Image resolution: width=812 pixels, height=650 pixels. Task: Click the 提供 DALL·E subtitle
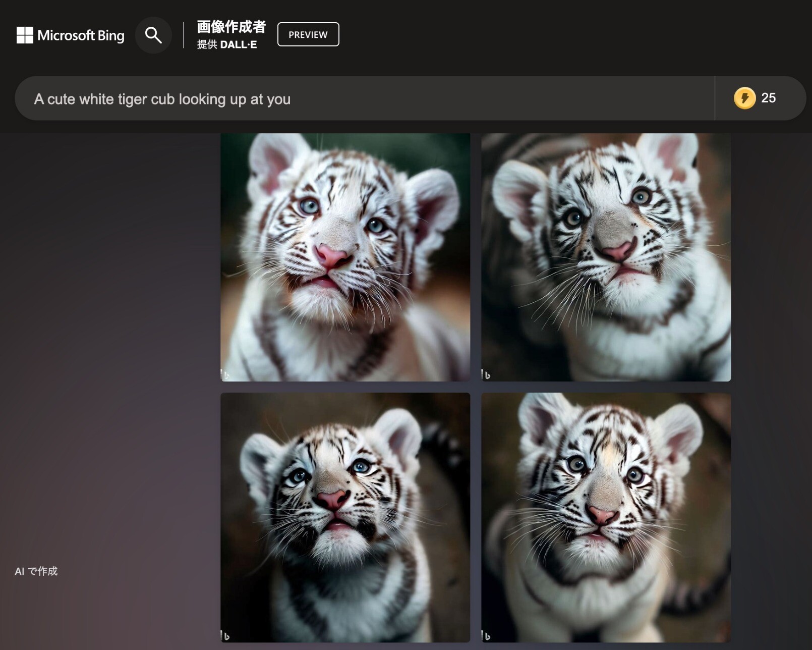pyautogui.click(x=227, y=44)
